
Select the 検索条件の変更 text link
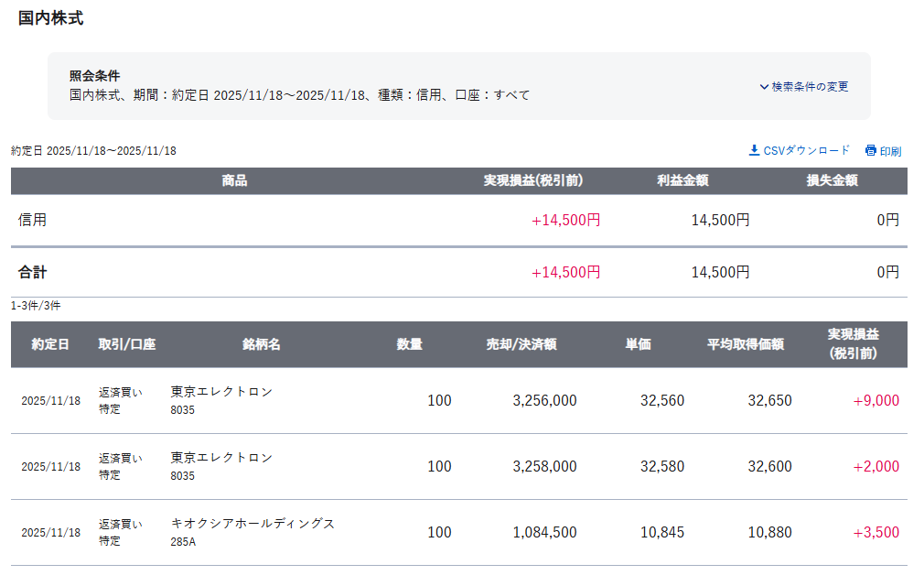pos(810,87)
